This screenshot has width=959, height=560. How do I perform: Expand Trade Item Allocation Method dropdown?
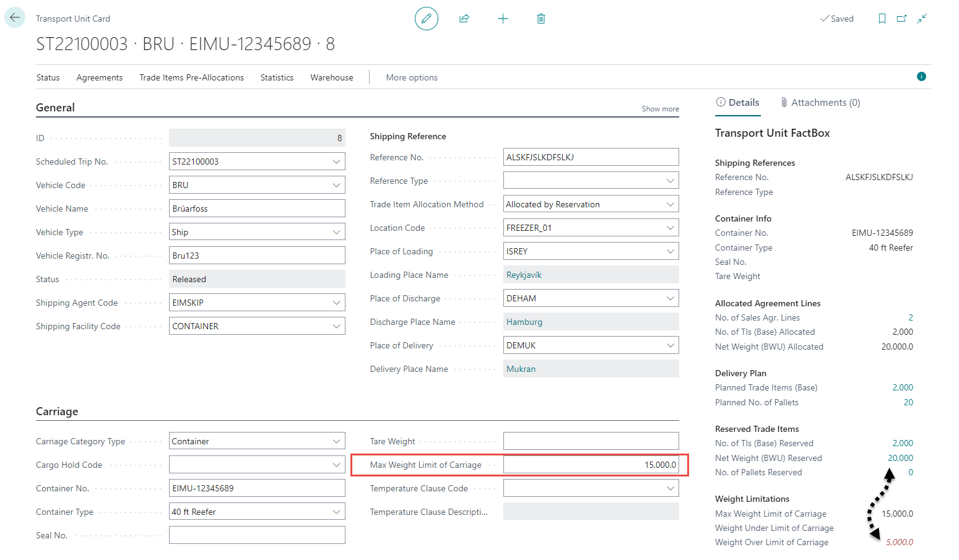(670, 204)
